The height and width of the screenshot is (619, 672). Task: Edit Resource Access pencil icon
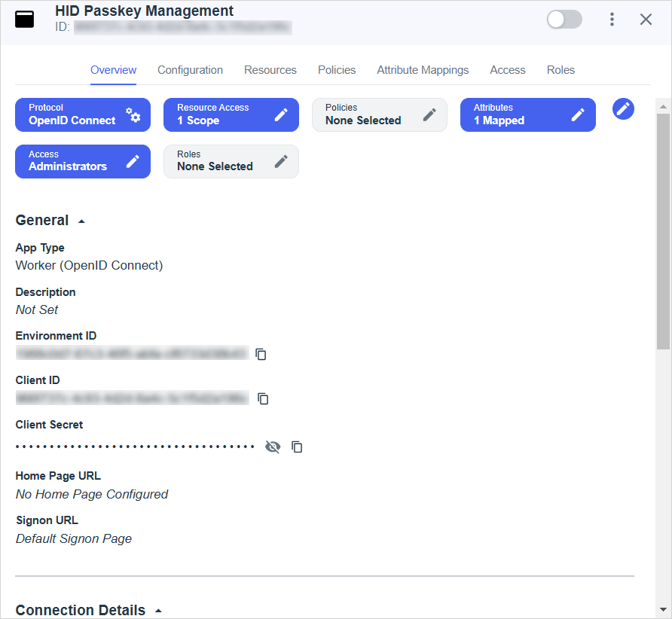281,114
